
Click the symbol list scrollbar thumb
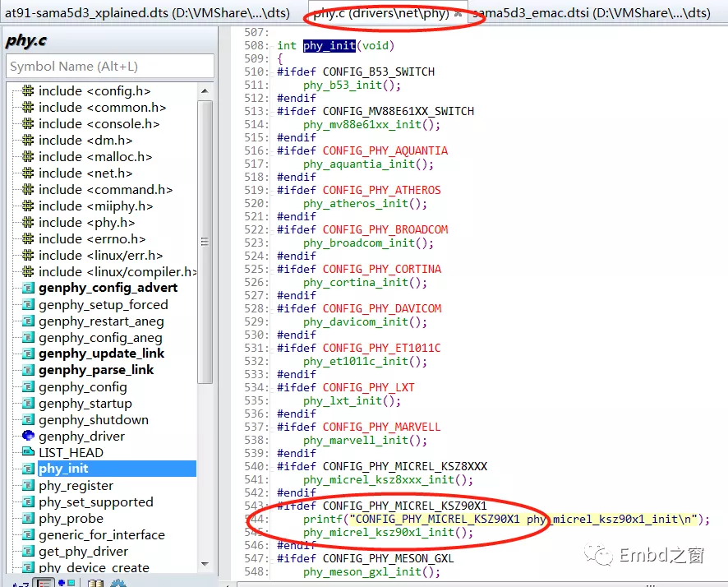205,242
